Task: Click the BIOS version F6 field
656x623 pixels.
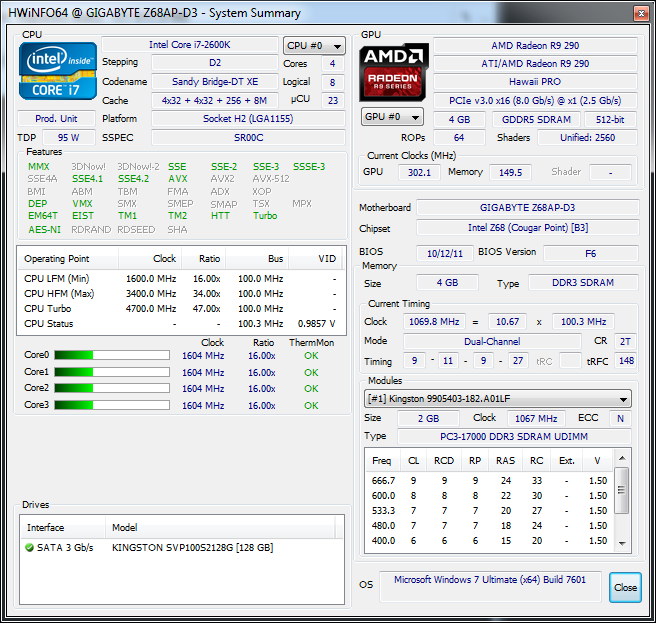Action: click(x=591, y=254)
